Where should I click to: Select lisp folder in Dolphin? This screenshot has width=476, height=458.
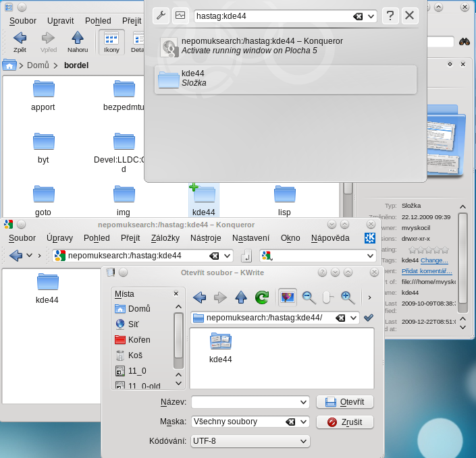click(284, 200)
